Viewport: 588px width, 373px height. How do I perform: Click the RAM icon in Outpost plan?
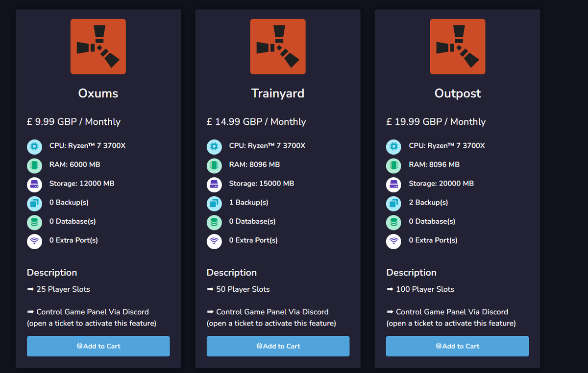click(394, 165)
